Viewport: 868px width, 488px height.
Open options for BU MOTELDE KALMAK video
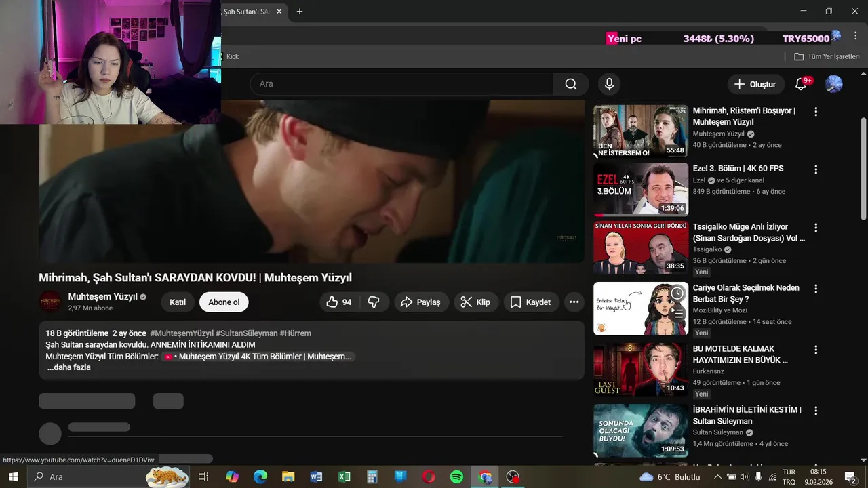(x=816, y=350)
